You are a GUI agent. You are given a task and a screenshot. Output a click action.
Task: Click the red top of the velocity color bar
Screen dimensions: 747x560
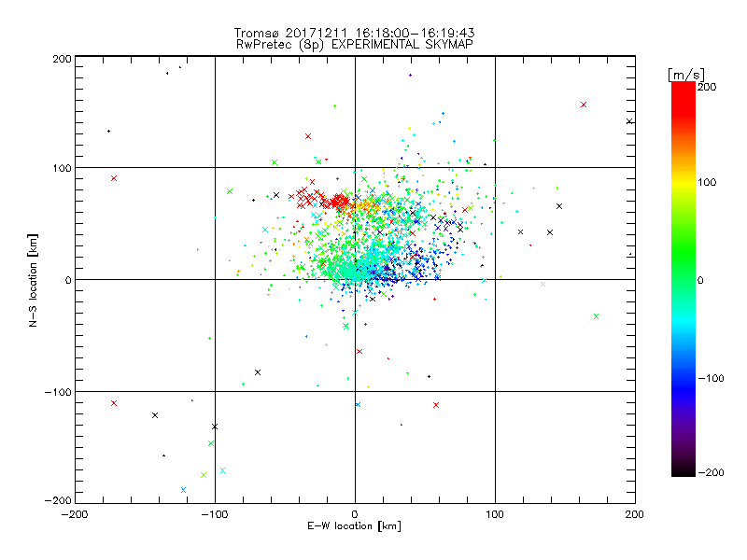click(684, 86)
